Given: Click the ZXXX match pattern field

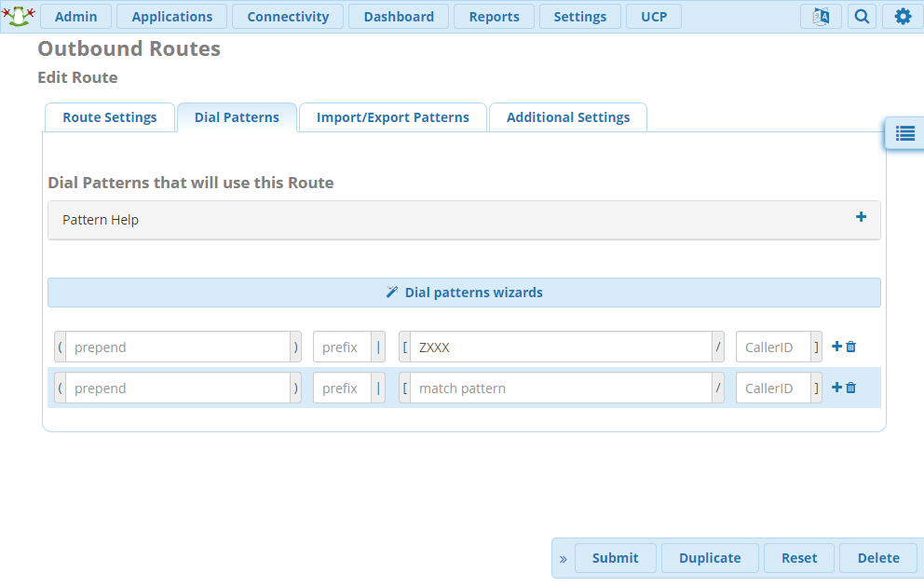Looking at the screenshot, I should (x=561, y=348).
